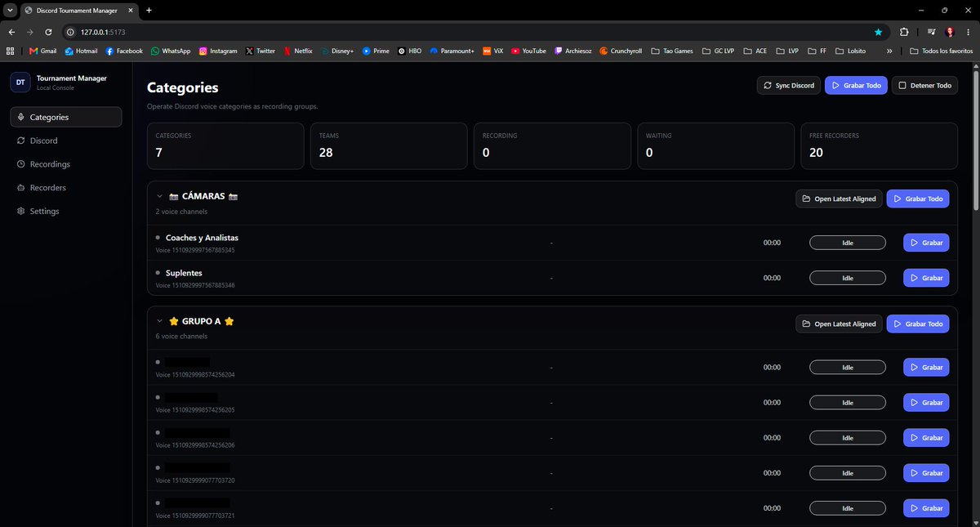Close the Discord Tournament Manager tab
This screenshot has height=527, width=980.
click(x=131, y=10)
